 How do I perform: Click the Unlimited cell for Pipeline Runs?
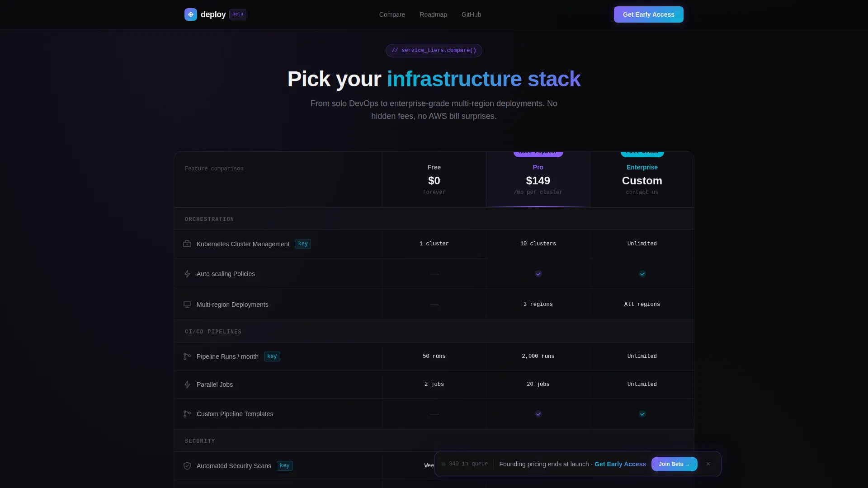pos(642,357)
